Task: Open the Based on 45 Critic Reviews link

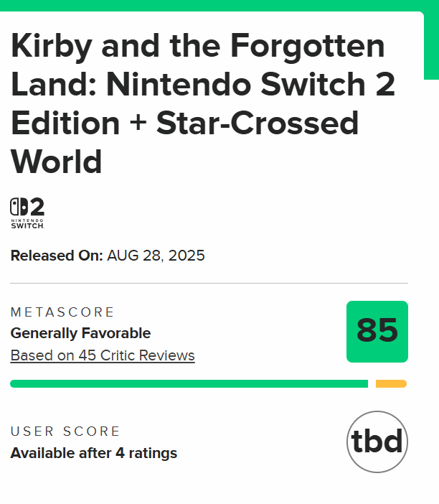Action: (103, 355)
